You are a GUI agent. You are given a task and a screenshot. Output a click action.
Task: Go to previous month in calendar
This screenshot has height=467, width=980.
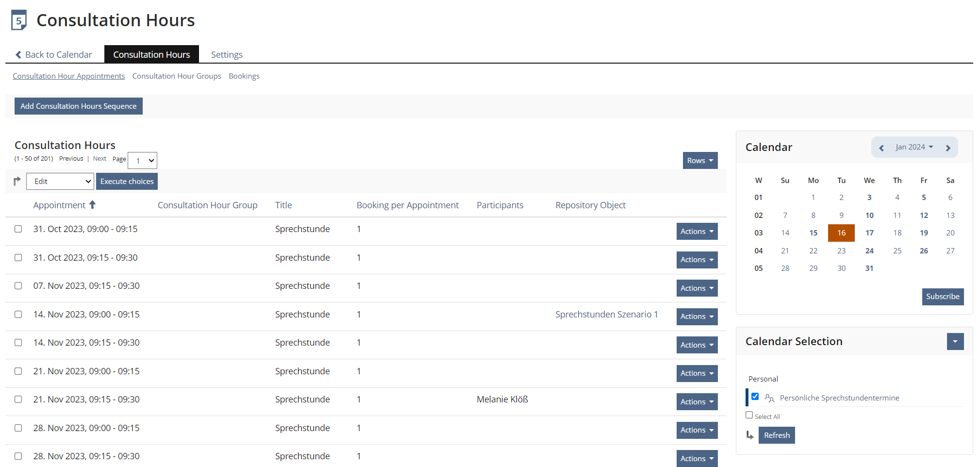pos(881,148)
